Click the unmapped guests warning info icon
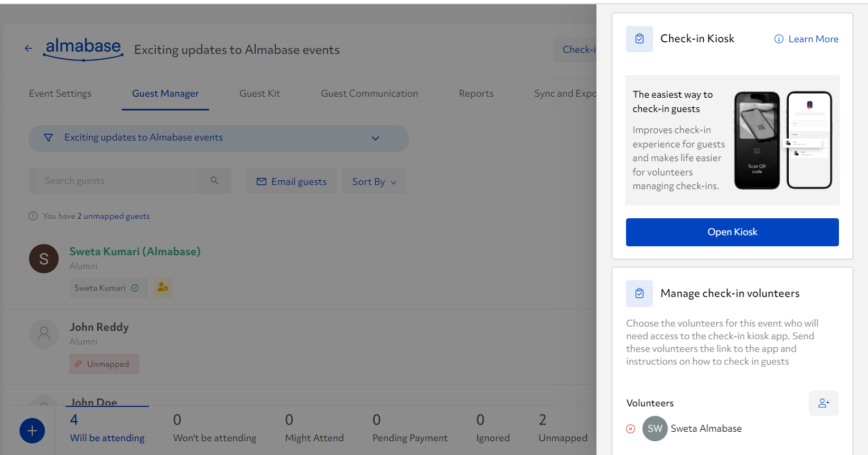 (x=33, y=216)
